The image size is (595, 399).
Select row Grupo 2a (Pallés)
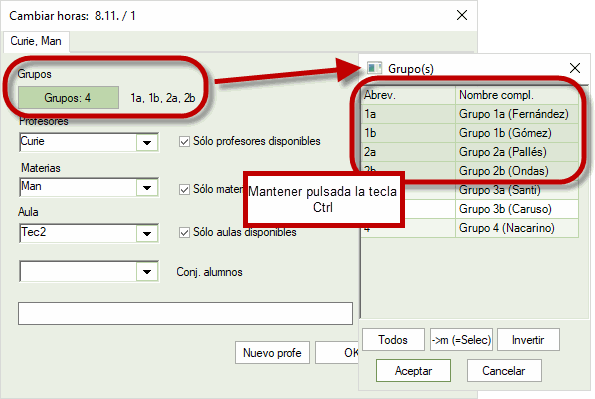pos(470,152)
